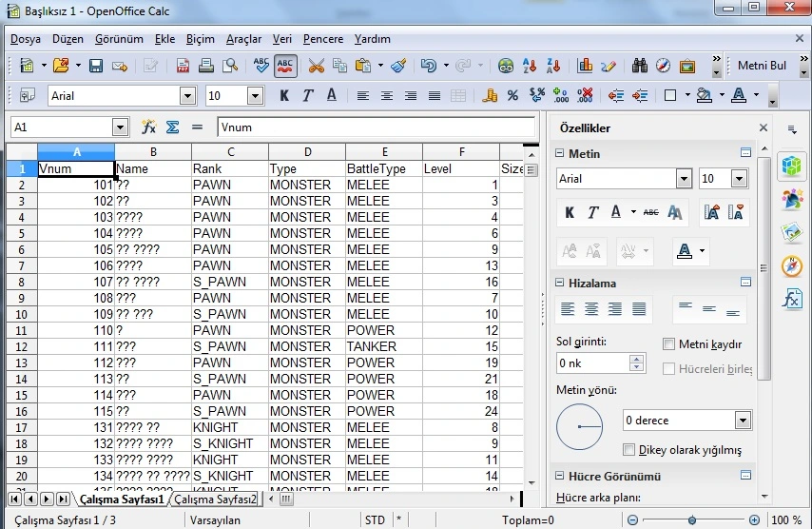Enable the Metni kaydır checkbox

[669, 344]
